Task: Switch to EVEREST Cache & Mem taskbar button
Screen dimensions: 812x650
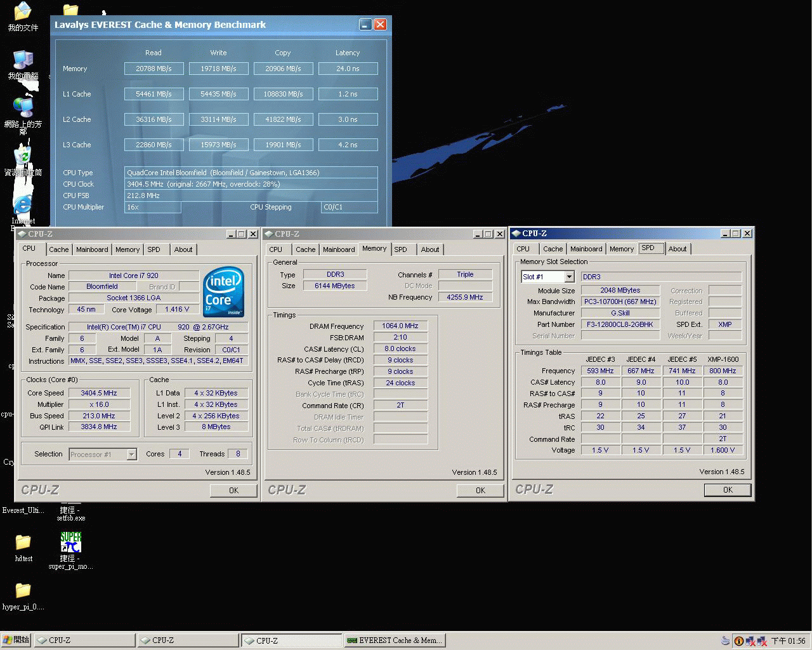Action: click(395, 640)
